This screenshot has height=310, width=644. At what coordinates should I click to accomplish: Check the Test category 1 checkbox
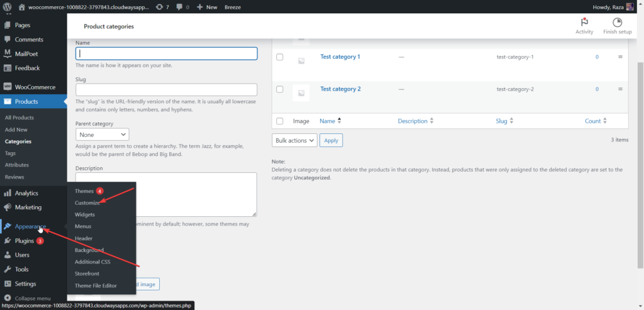(x=280, y=57)
